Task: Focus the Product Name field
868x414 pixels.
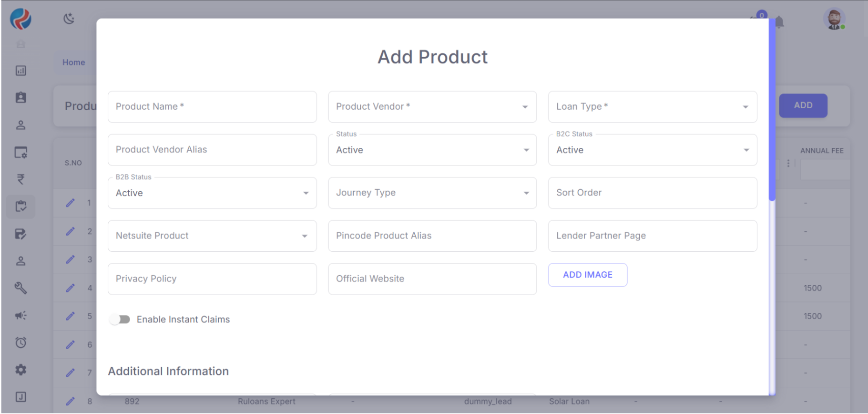Action: [212, 107]
